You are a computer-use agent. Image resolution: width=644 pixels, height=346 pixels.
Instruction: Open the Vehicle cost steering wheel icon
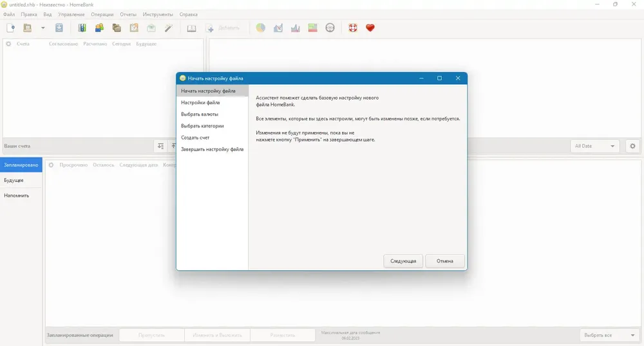point(330,28)
